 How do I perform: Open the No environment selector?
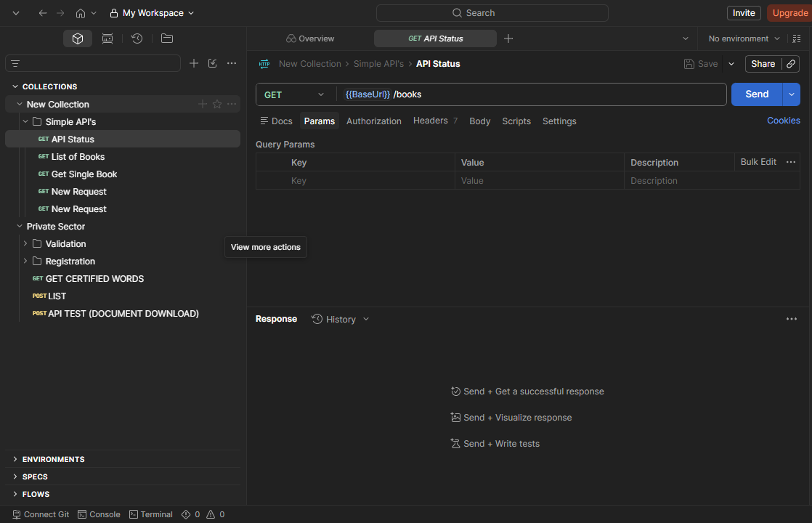(x=744, y=38)
